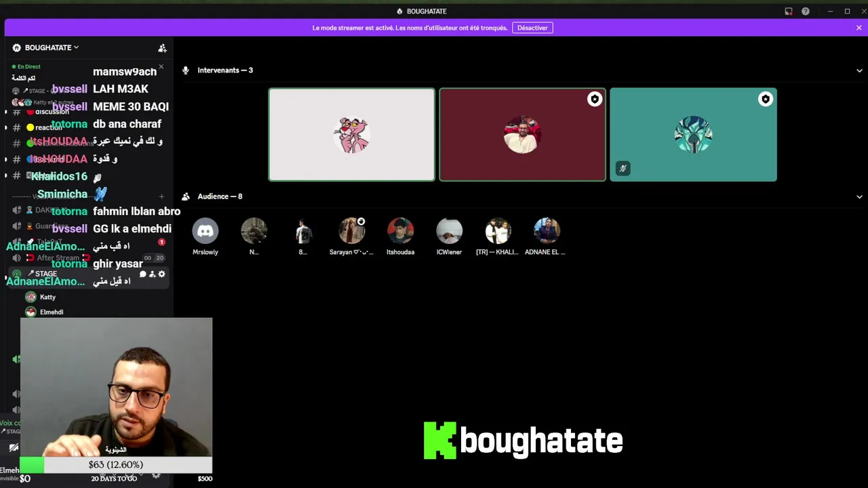
Task: Click invite icon on STAGE channel row
Action: click(x=152, y=274)
